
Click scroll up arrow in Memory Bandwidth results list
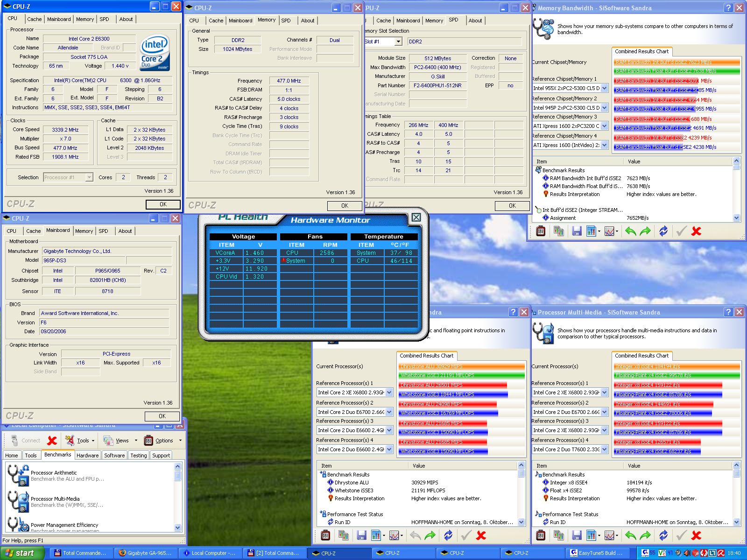(x=736, y=161)
